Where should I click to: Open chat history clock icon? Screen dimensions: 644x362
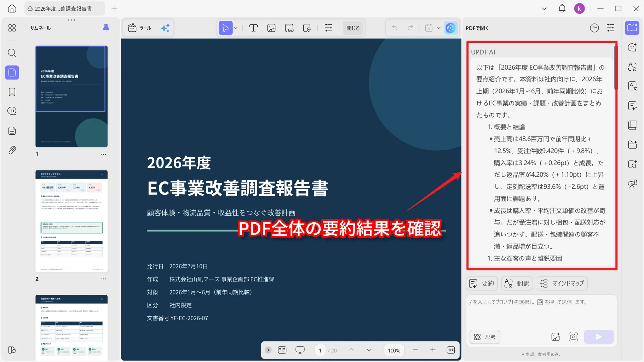tap(594, 28)
